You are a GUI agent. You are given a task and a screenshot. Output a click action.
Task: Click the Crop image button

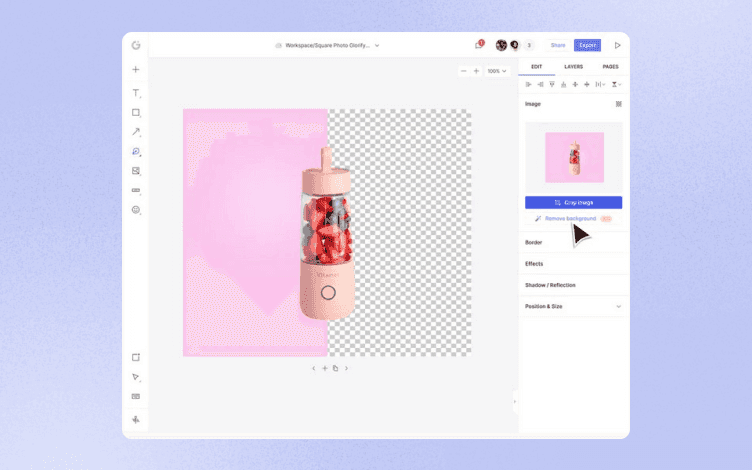click(574, 202)
